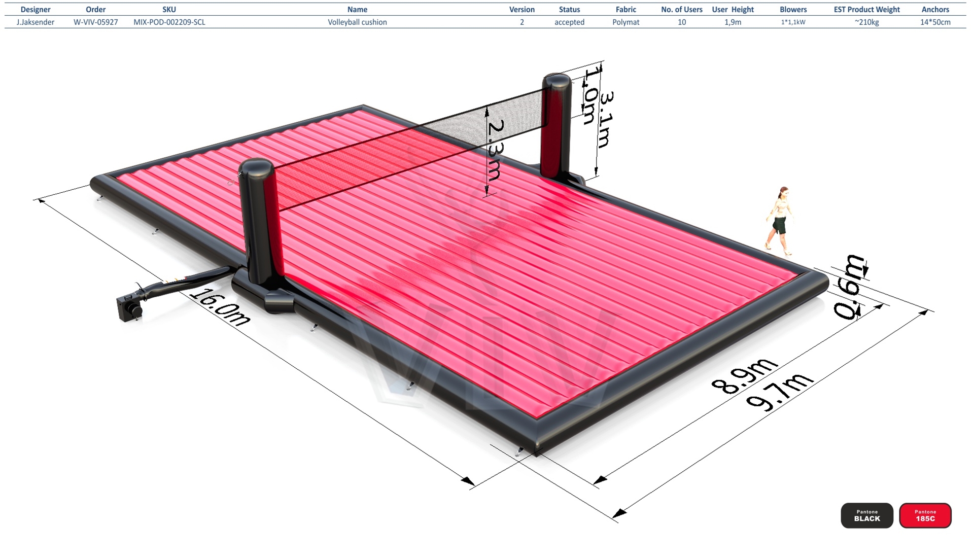
Task: Click status value accepted
Action: 569,22
